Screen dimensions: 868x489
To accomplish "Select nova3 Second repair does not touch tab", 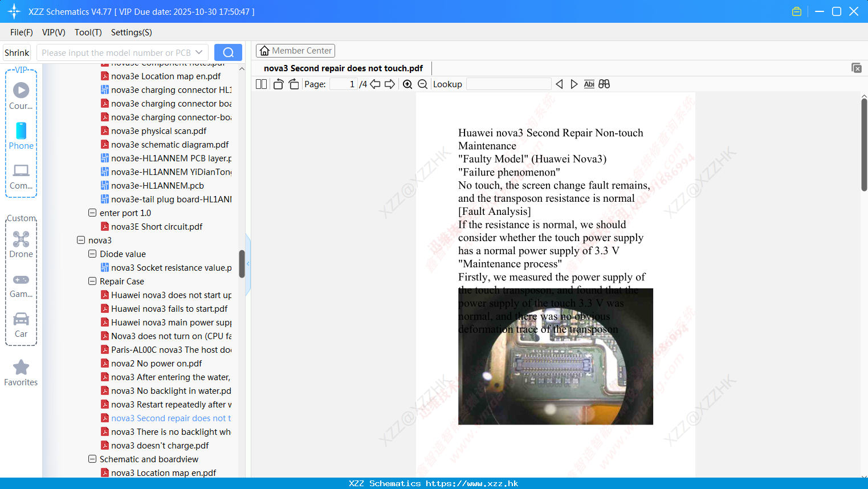I will (343, 68).
